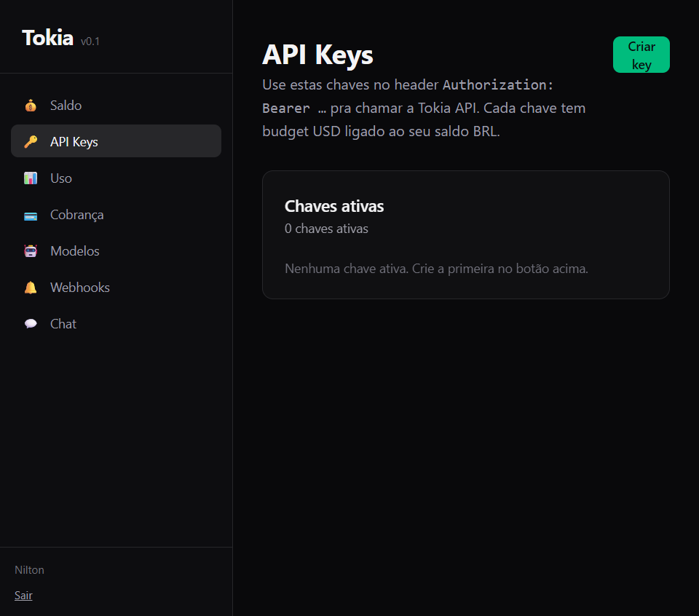The height and width of the screenshot is (616, 699).
Task: Click the '0 chaves ativas' count text
Action: pos(326,229)
